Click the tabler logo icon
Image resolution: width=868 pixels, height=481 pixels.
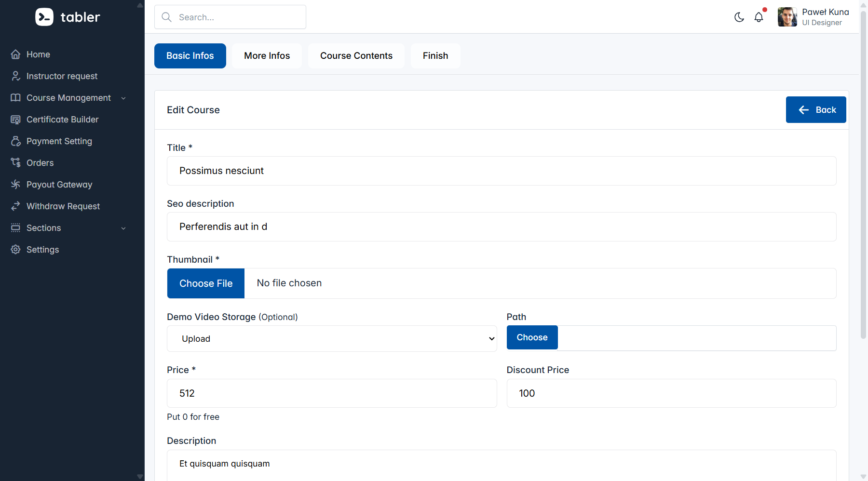point(44,17)
